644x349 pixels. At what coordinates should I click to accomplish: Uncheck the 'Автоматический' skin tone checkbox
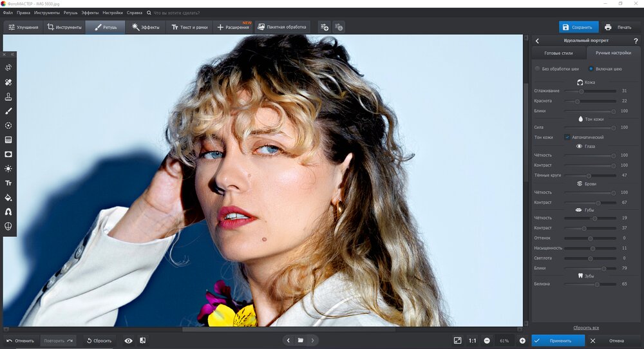567,137
